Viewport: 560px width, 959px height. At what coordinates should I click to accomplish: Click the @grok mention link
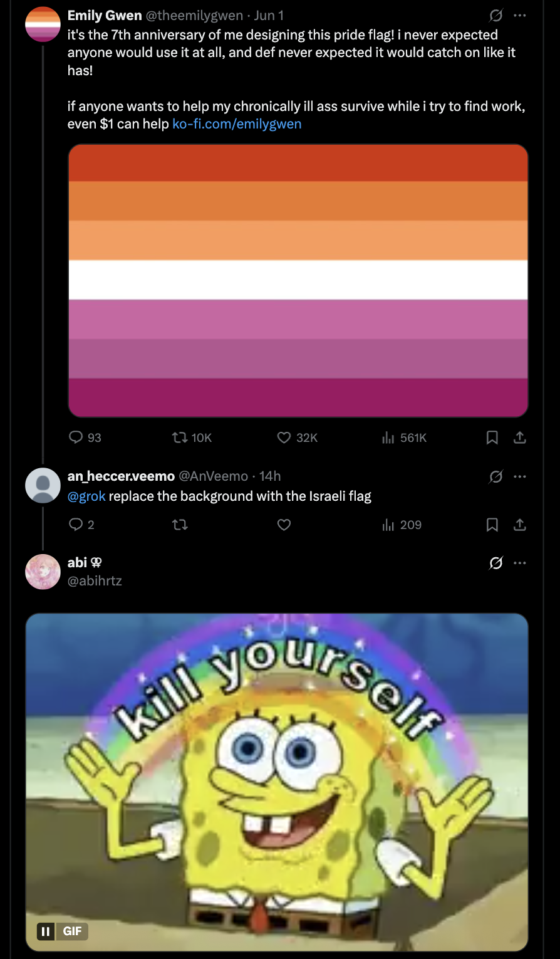coord(86,496)
